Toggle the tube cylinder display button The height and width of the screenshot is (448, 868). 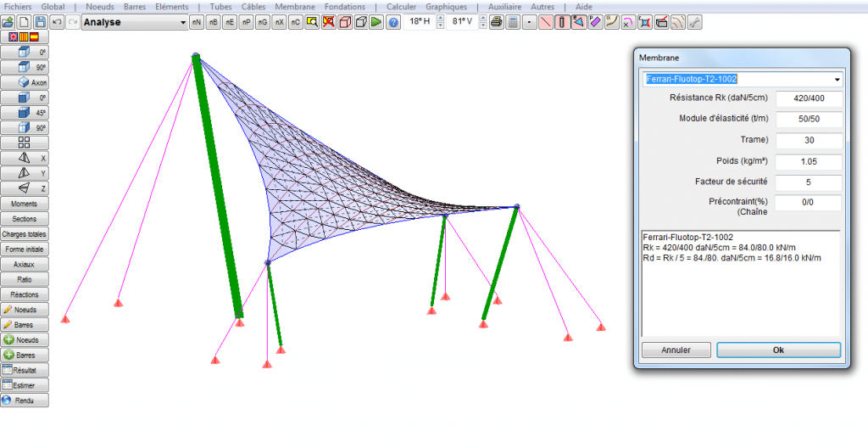pyautogui.click(x=563, y=22)
